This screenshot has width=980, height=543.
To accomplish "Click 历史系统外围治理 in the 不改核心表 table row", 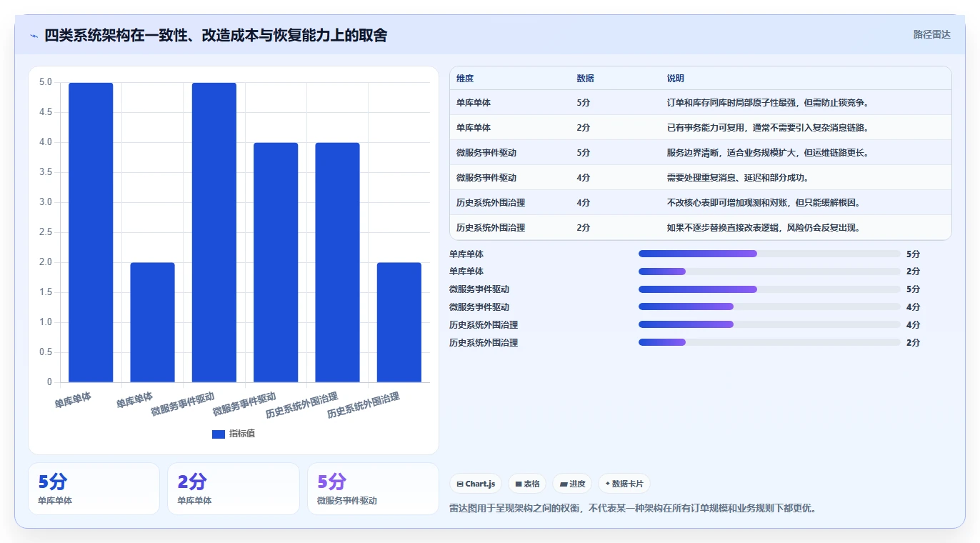I will click(491, 203).
